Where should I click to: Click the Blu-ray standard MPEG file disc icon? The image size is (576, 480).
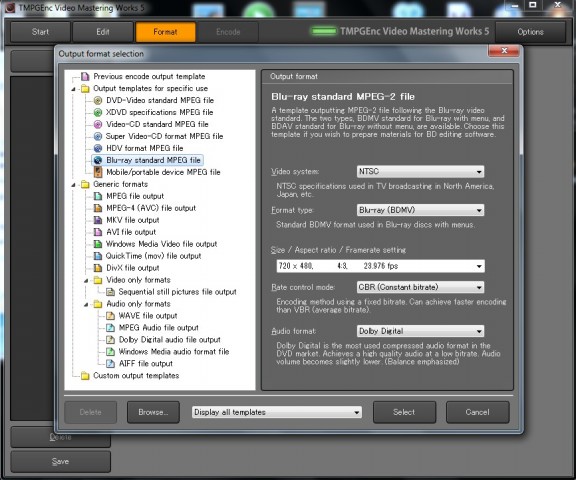pyautogui.click(x=98, y=160)
